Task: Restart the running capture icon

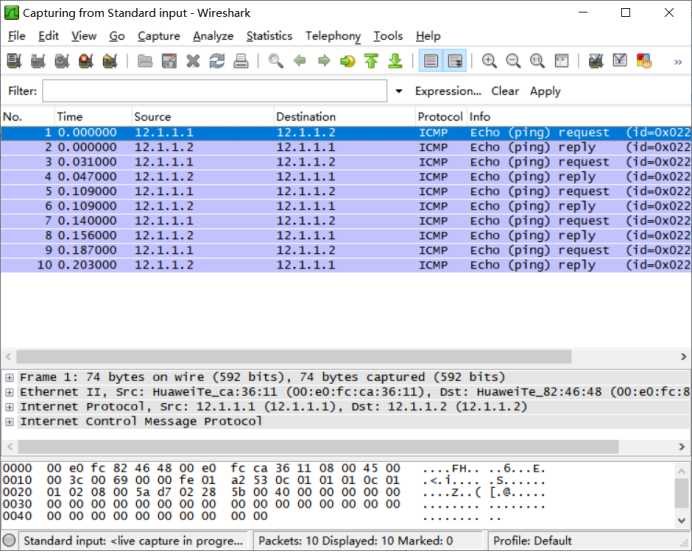Action: click(x=109, y=61)
